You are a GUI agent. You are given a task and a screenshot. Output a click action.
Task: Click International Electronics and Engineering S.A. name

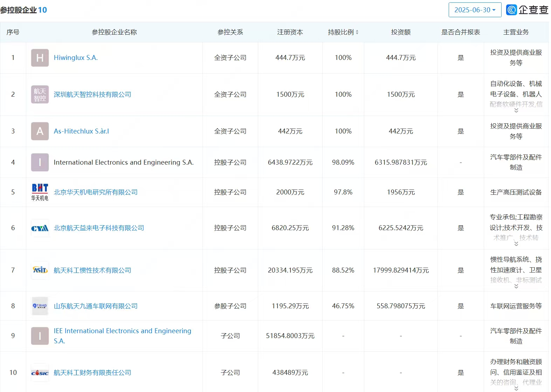pos(124,162)
